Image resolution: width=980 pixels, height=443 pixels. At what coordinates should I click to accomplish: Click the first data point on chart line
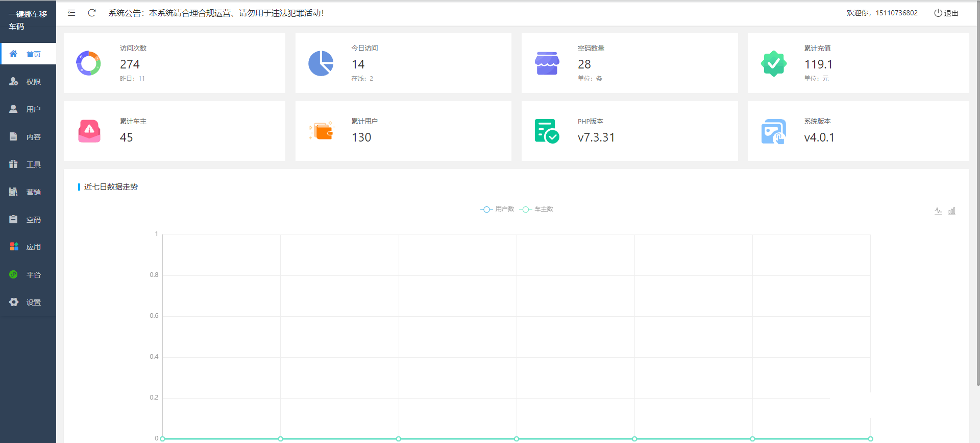tap(162, 438)
